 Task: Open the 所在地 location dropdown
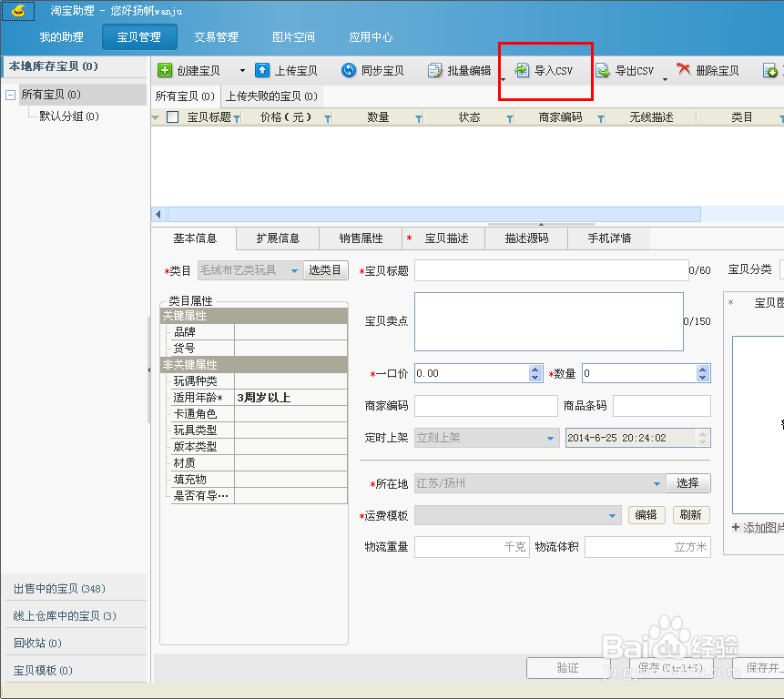(657, 483)
